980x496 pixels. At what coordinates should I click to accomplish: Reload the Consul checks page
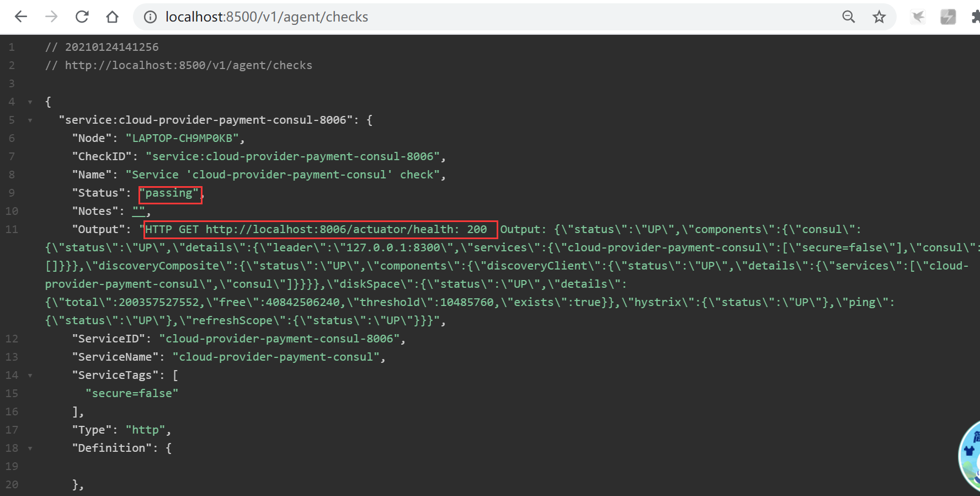tap(82, 17)
